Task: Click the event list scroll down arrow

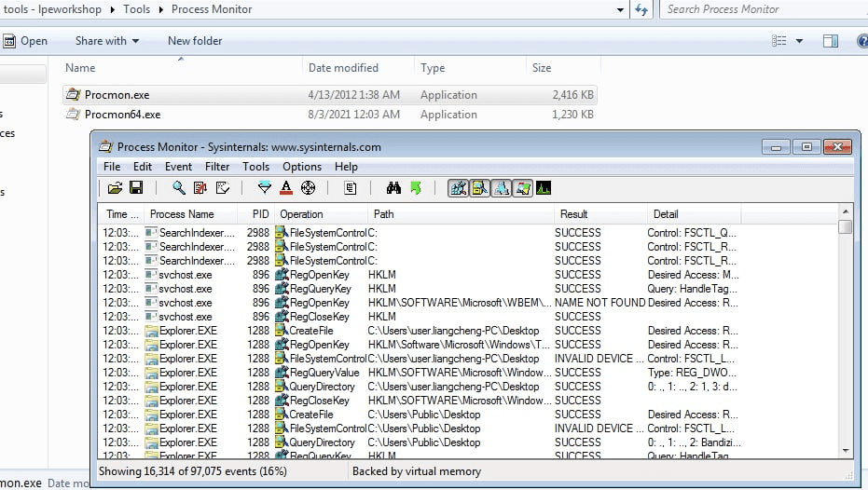Action: point(846,451)
